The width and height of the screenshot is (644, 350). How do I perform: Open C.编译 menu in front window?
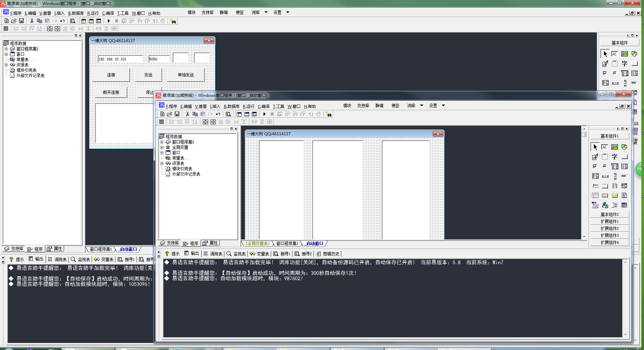tap(264, 106)
